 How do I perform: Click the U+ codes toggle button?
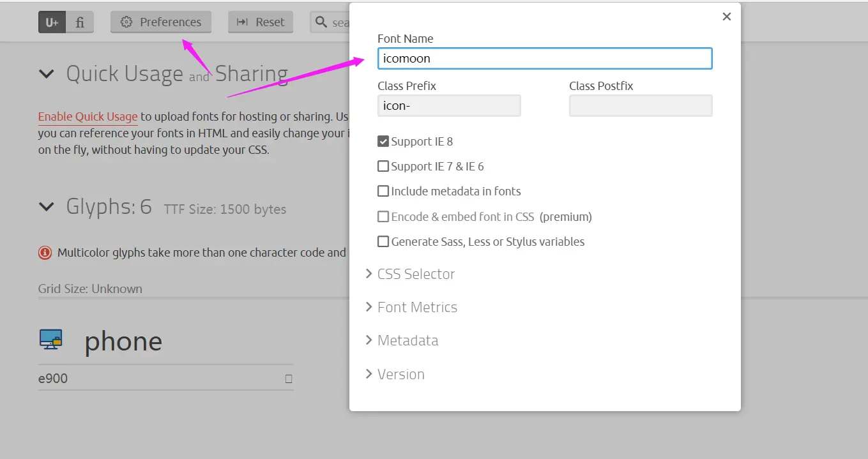pyautogui.click(x=52, y=22)
